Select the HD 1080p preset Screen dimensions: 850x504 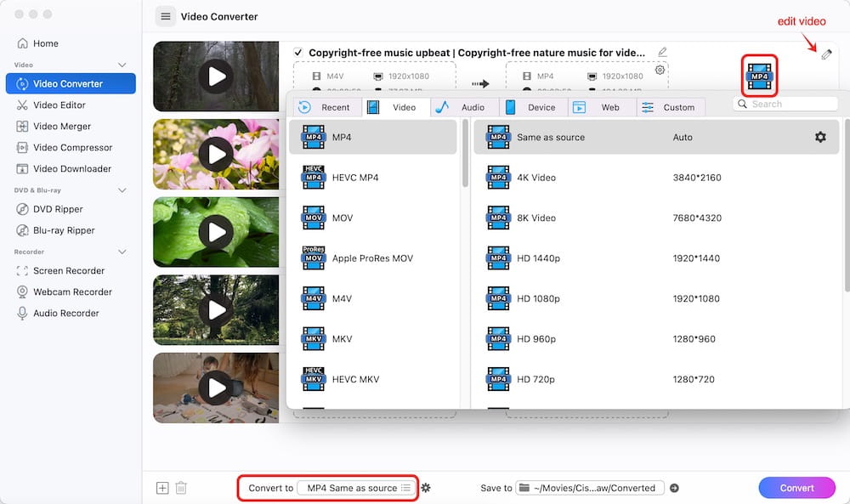pos(656,298)
